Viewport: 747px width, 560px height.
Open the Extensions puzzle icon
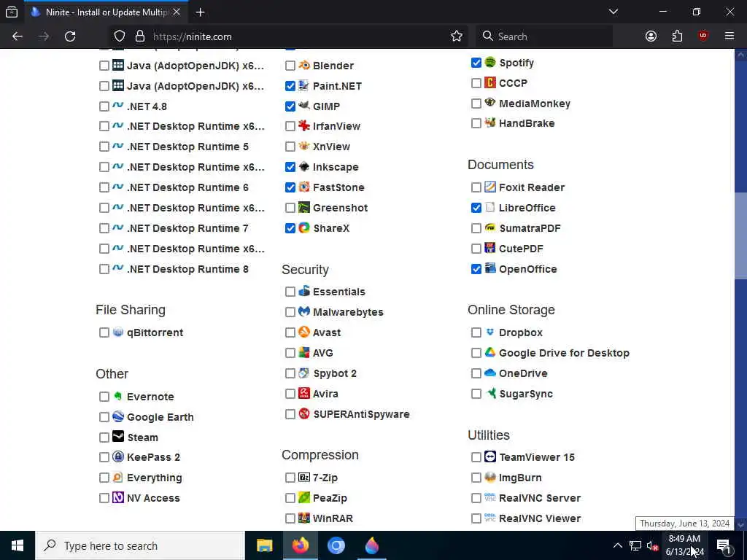[677, 36]
